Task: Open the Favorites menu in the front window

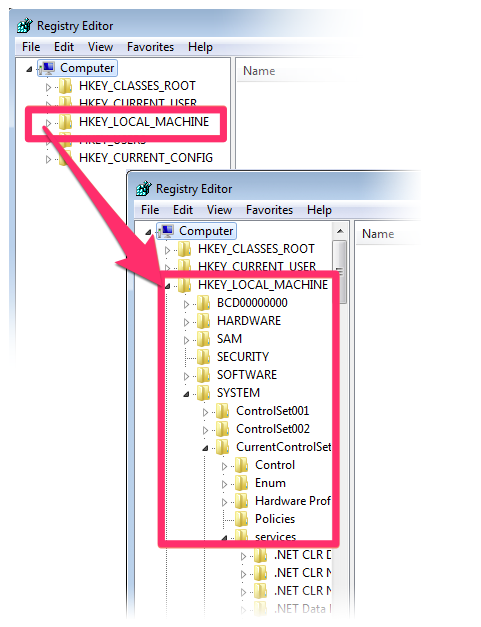Action: [x=269, y=210]
